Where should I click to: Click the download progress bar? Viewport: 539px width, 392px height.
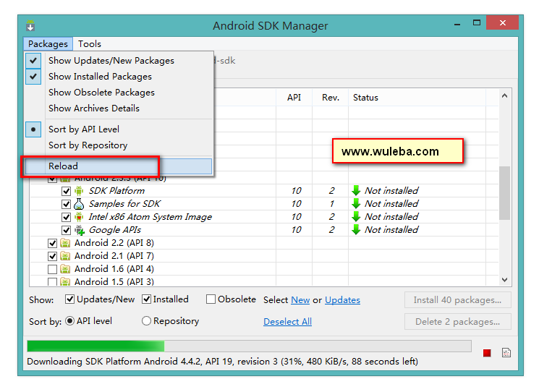(x=249, y=346)
